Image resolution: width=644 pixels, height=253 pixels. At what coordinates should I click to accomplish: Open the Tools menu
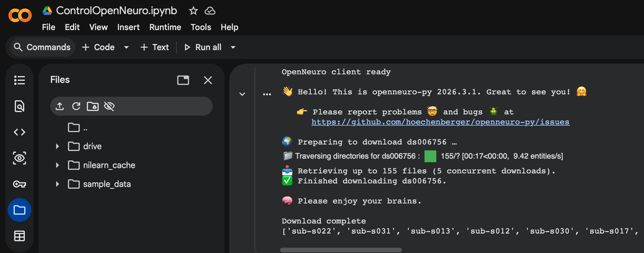click(201, 27)
